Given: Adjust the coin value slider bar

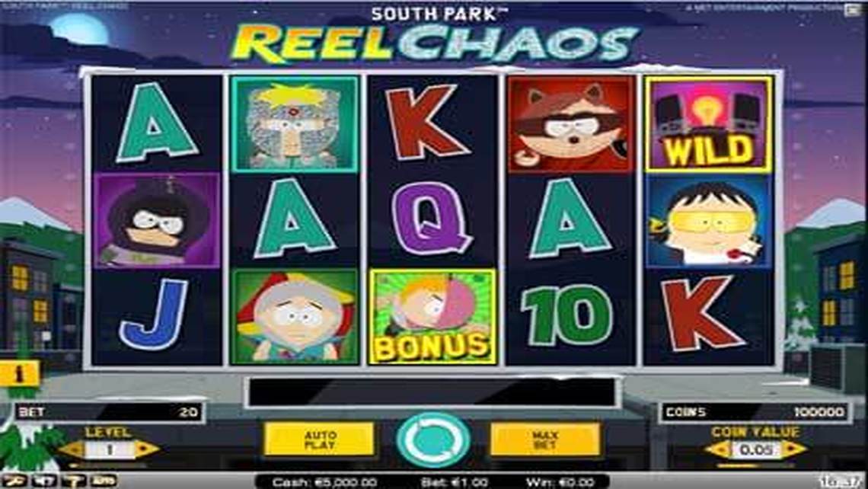Looking at the screenshot, I should (x=755, y=465).
